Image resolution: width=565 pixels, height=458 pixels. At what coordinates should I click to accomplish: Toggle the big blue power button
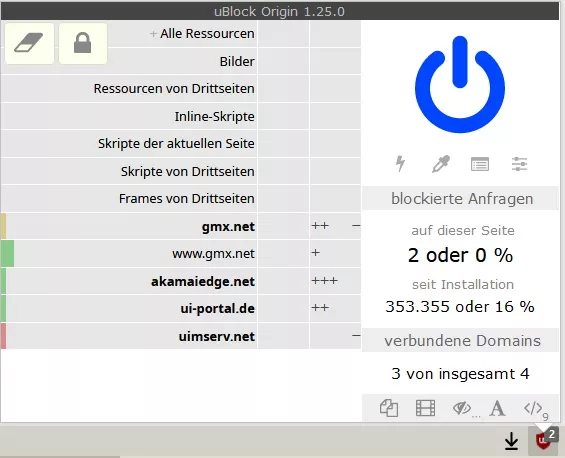click(460, 84)
